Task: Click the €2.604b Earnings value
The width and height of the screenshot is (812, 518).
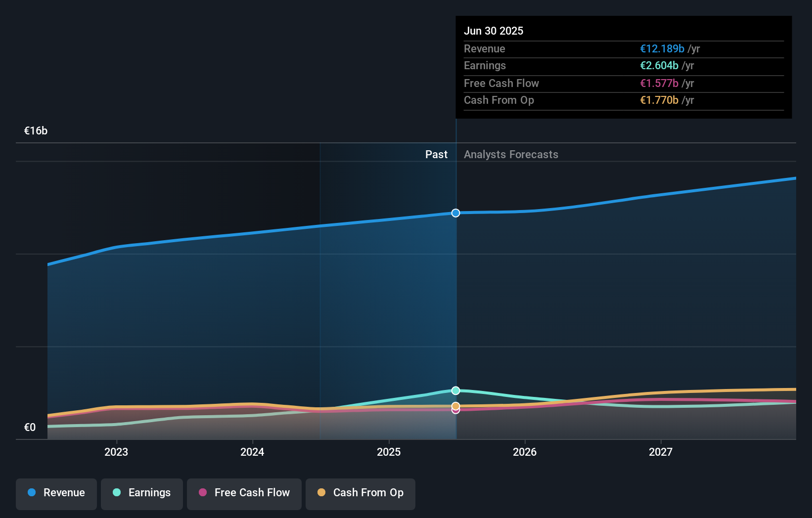Action: click(658, 66)
